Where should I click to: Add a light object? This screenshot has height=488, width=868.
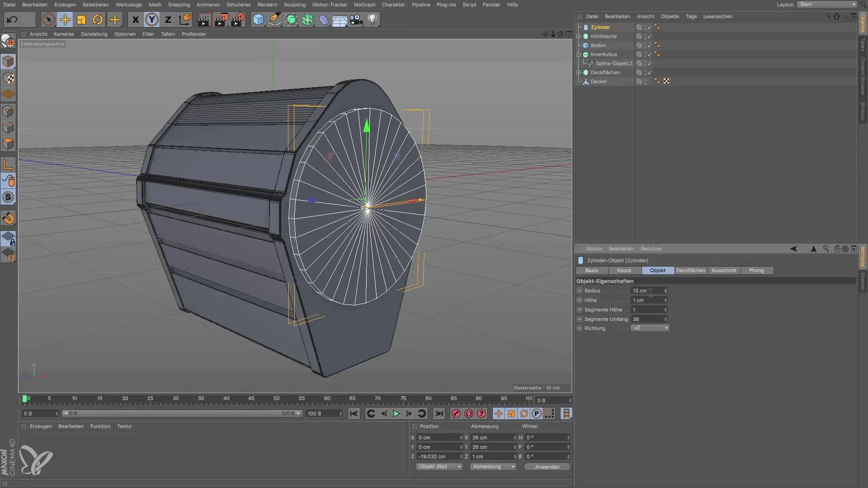tap(373, 19)
